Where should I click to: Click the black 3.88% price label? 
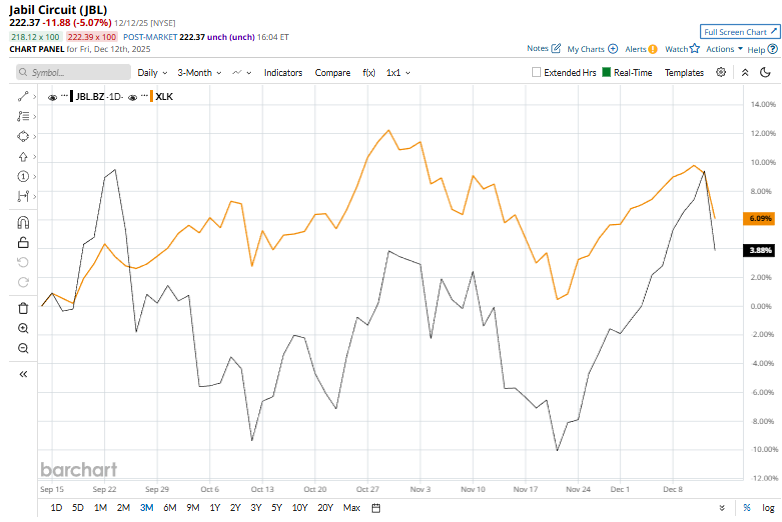coord(759,250)
